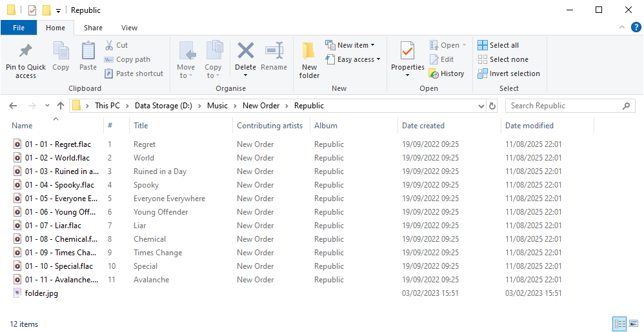Viewport: 644px width, 332px height.
Task: Go to New Order breadcrumb
Action: click(261, 106)
